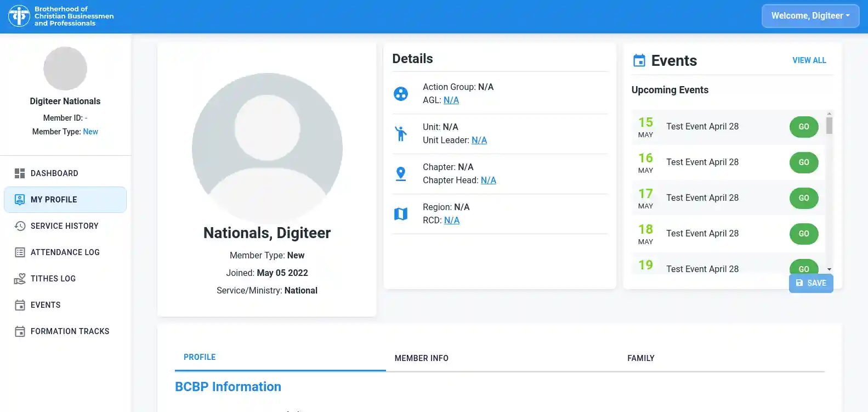
Task: Click View All events link
Action: click(809, 60)
